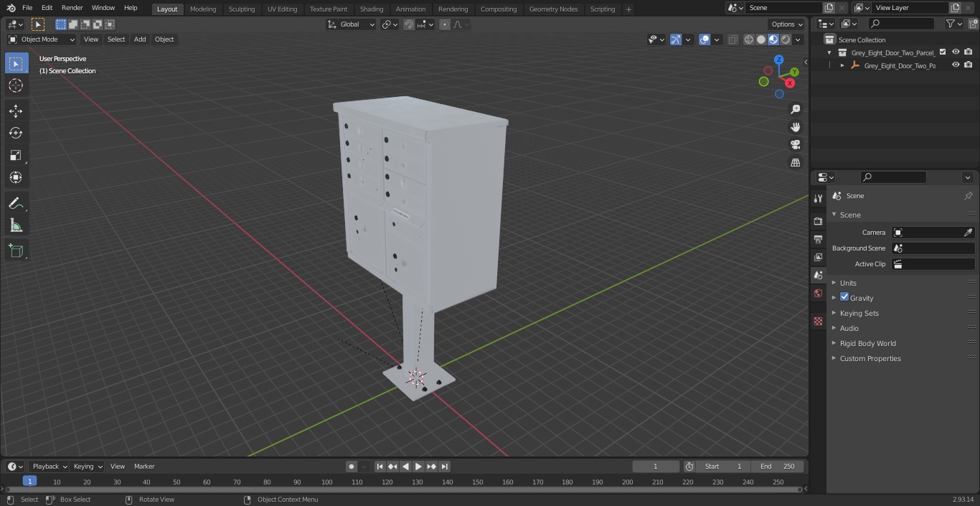This screenshot has width=980, height=506.
Task: Open the Options dropdown
Action: [x=788, y=24]
